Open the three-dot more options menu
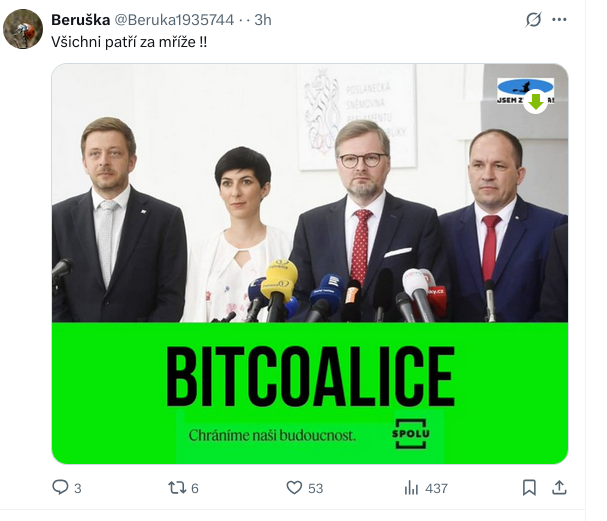The height and width of the screenshot is (521, 607). pos(559,19)
